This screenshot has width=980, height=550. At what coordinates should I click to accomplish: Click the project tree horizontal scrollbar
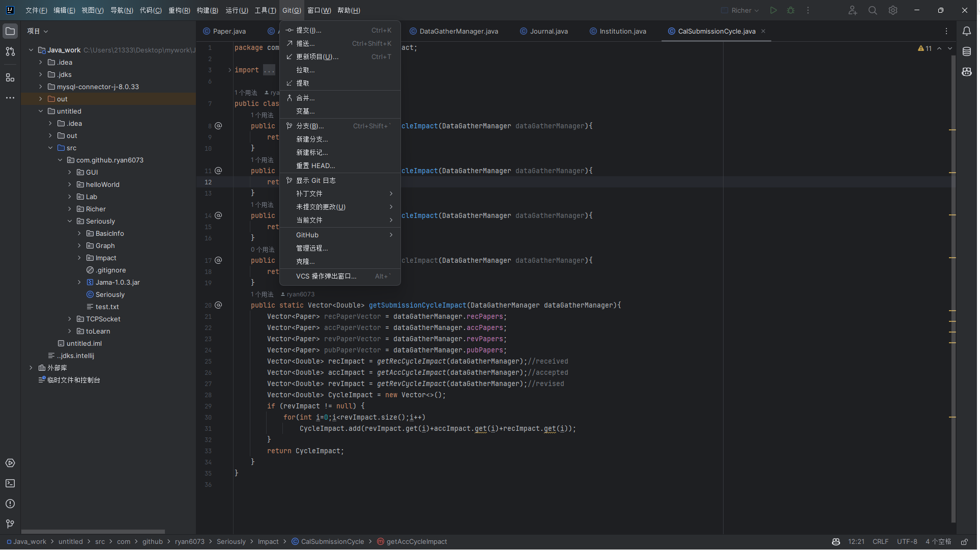coord(93,531)
